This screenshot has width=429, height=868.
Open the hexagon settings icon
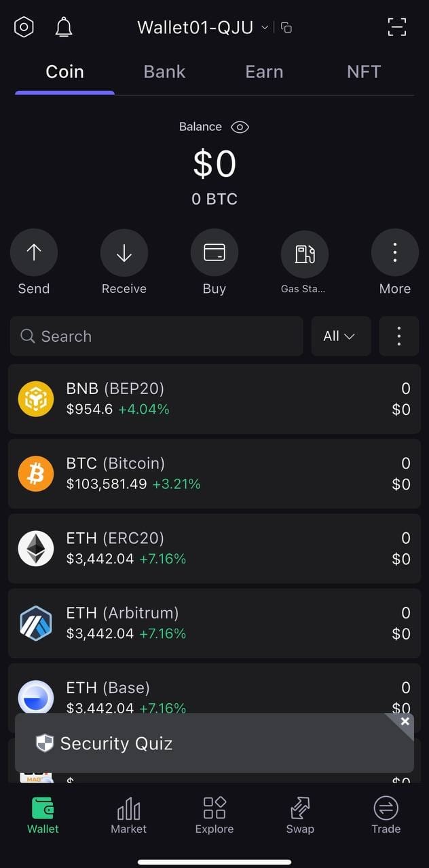24,27
